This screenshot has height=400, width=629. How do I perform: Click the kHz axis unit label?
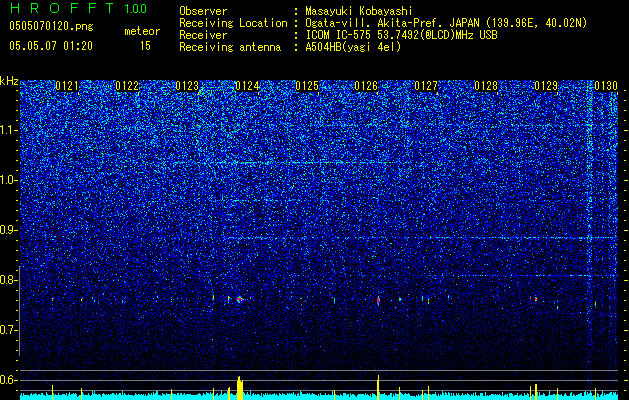click(x=9, y=81)
